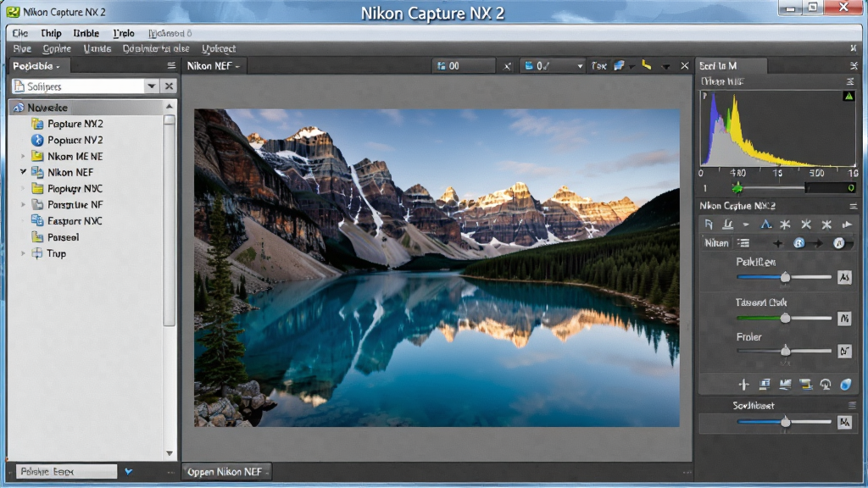Click the Uands toolbar button
Image resolution: width=868 pixels, height=488 pixels.
pyautogui.click(x=97, y=48)
